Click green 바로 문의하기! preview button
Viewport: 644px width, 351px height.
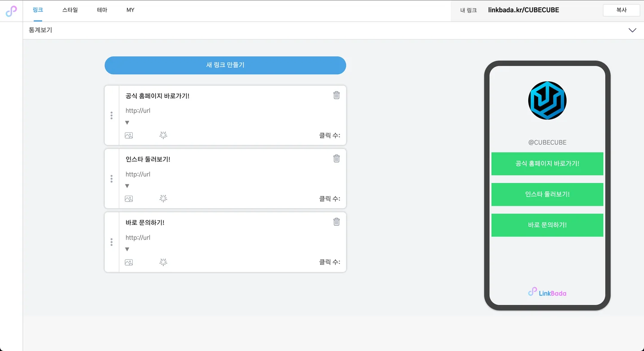tap(547, 225)
